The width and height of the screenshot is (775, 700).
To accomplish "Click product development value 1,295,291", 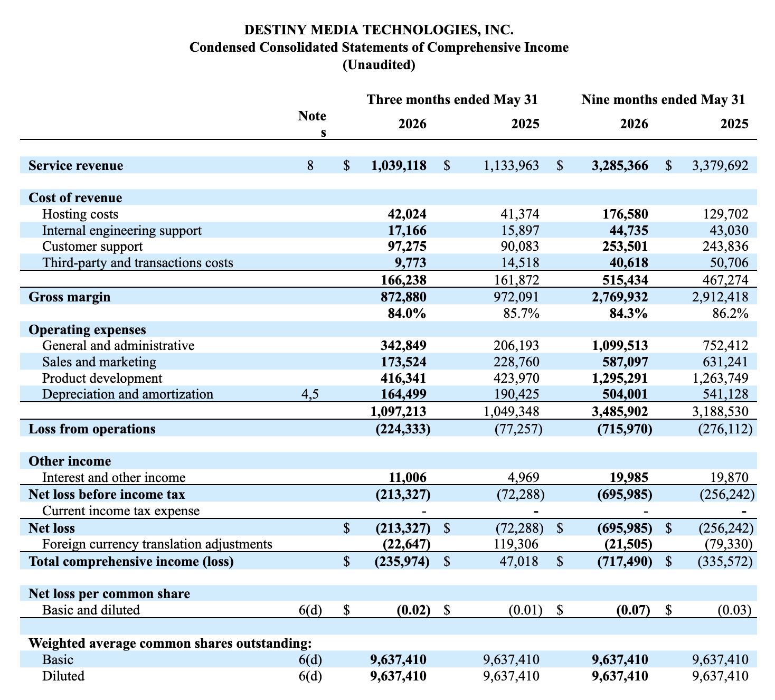I will tap(620, 379).
